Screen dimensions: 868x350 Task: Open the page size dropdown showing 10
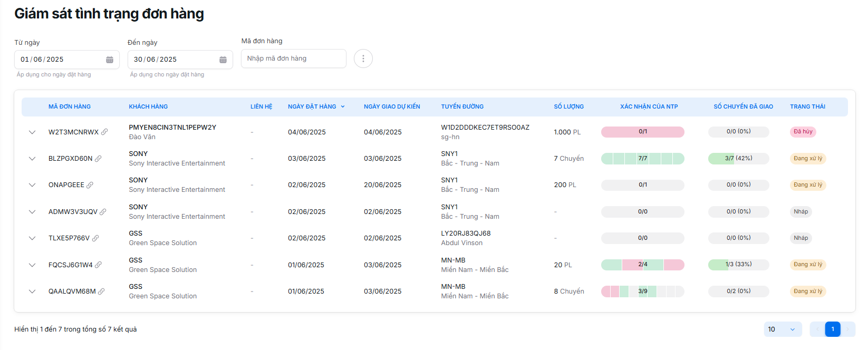783,329
